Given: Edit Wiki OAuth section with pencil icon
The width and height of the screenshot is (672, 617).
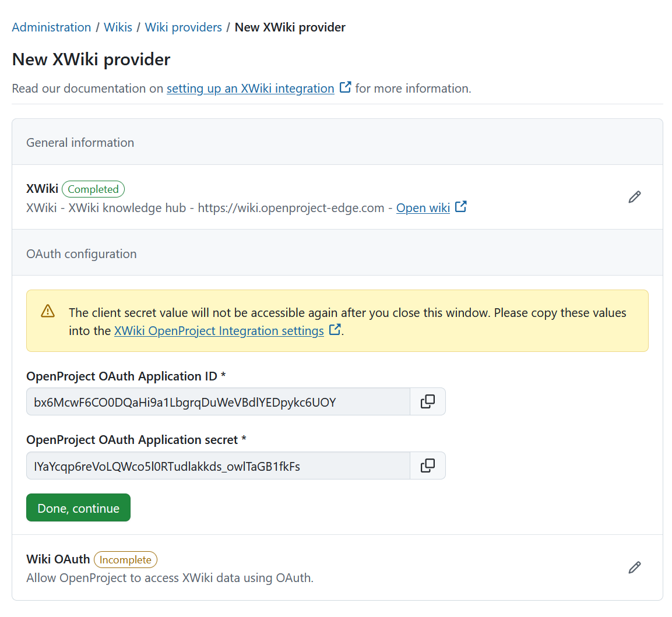Looking at the screenshot, I should (x=634, y=567).
